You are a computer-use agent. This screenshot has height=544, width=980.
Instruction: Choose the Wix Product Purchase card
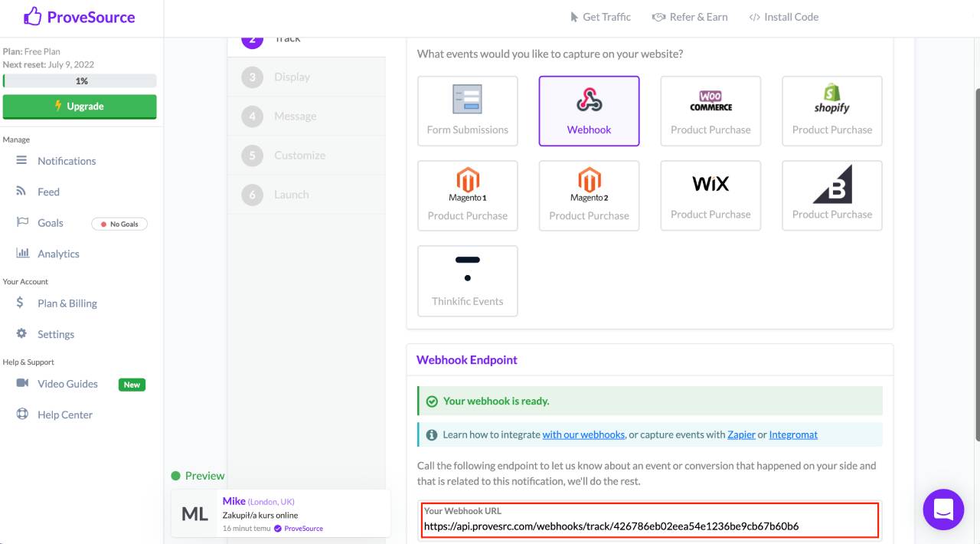coord(710,195)
